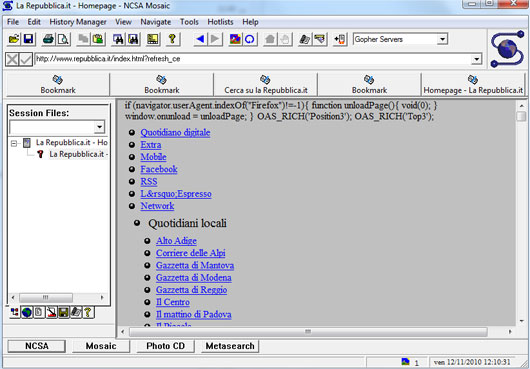Open the File menu
530x369 pixels.
click(x=13, y=22)
